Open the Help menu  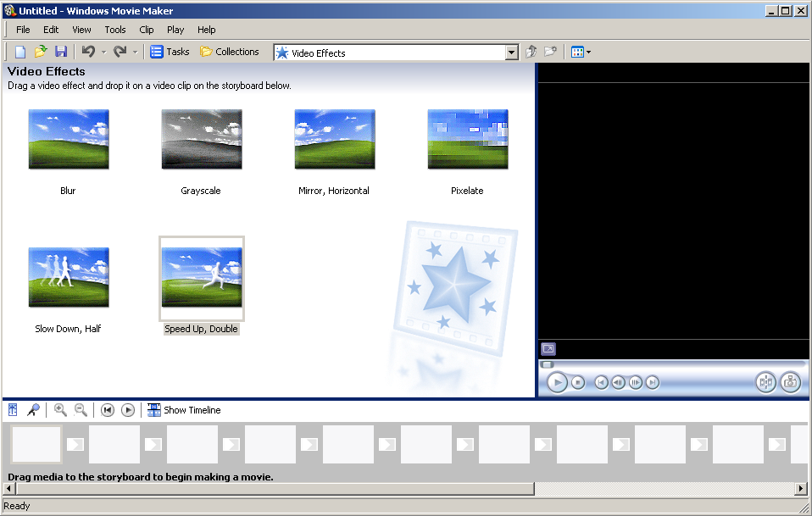[206, 30]
